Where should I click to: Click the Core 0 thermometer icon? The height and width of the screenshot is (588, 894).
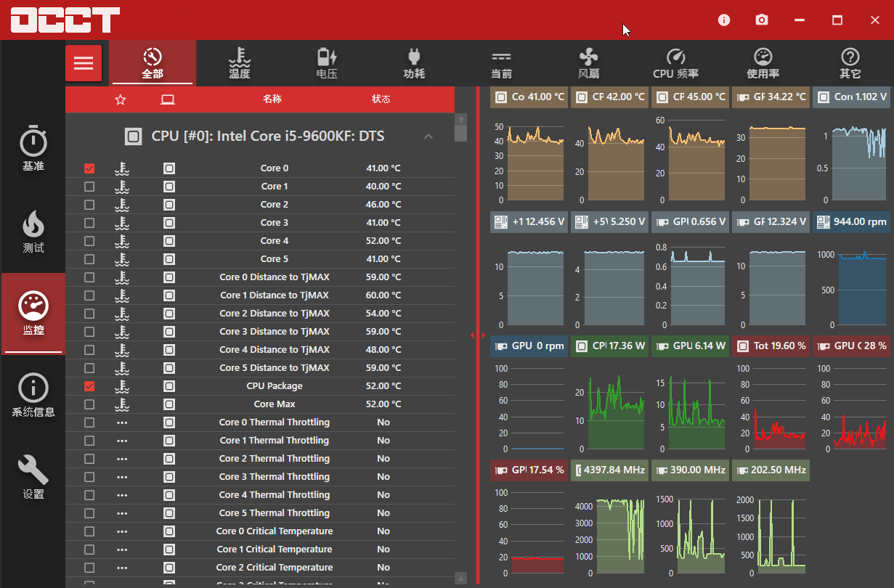(x=122, y=168)
